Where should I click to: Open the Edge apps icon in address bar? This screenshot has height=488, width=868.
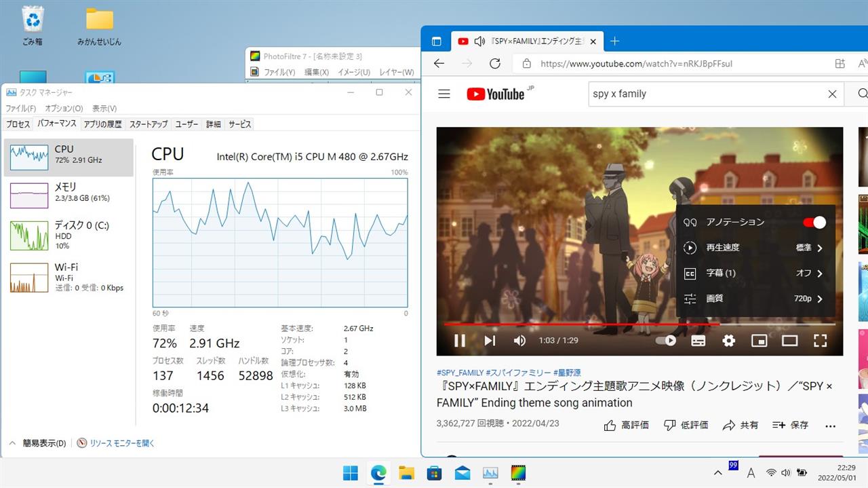[x=840, y=64]
